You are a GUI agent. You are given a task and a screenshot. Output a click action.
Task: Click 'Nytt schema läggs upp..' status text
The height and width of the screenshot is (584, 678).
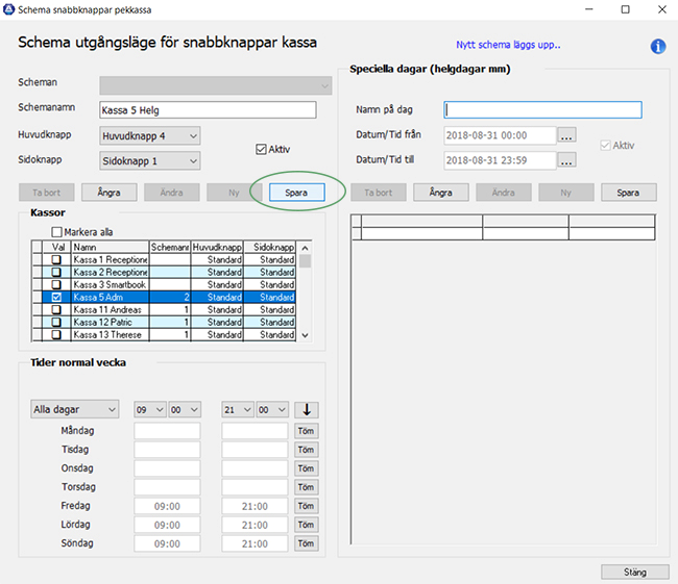pos(508,45)
